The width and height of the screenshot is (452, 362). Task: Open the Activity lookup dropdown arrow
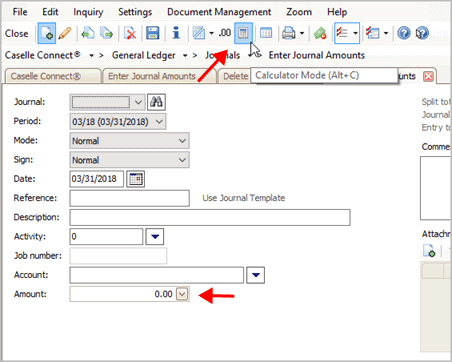(x=155, y=237)
